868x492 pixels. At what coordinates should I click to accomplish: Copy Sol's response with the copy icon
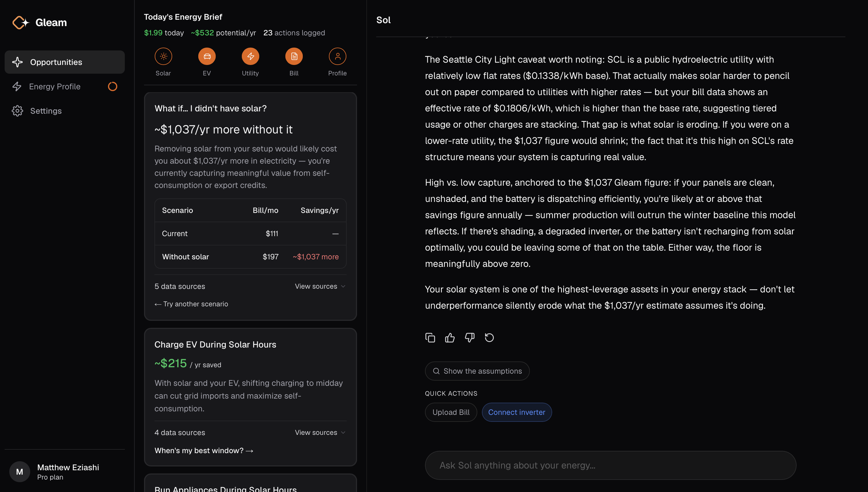[430, 338]
